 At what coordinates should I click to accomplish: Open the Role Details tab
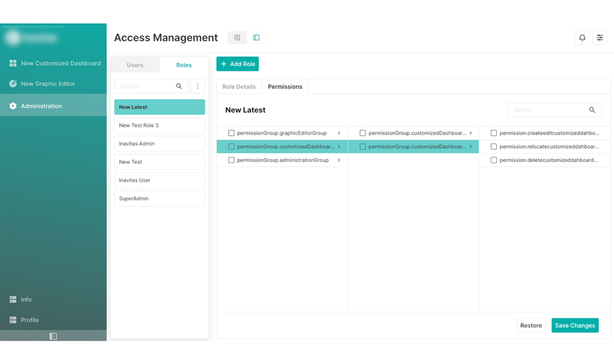pos(239,87)
